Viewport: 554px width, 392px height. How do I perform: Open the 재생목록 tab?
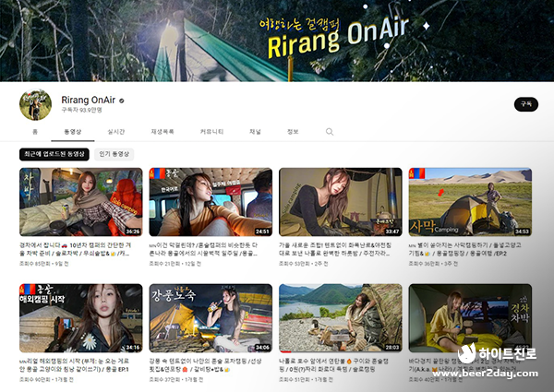(163, 132)
